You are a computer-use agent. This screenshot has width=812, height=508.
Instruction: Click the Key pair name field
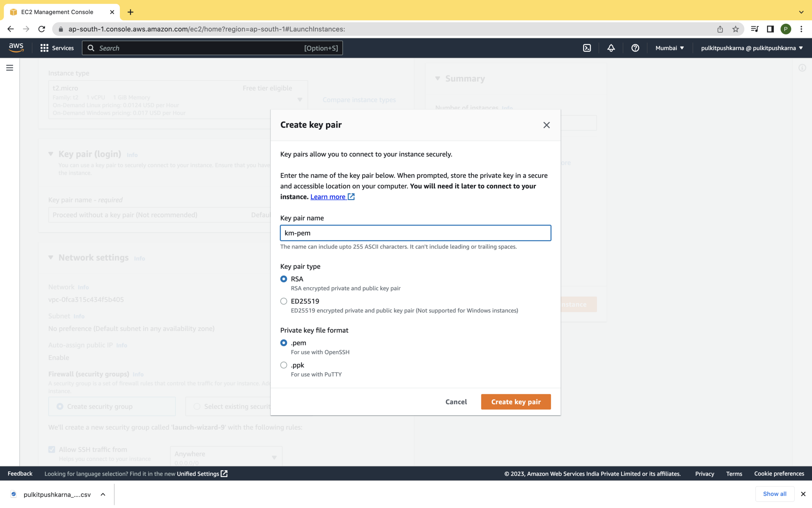415,233
